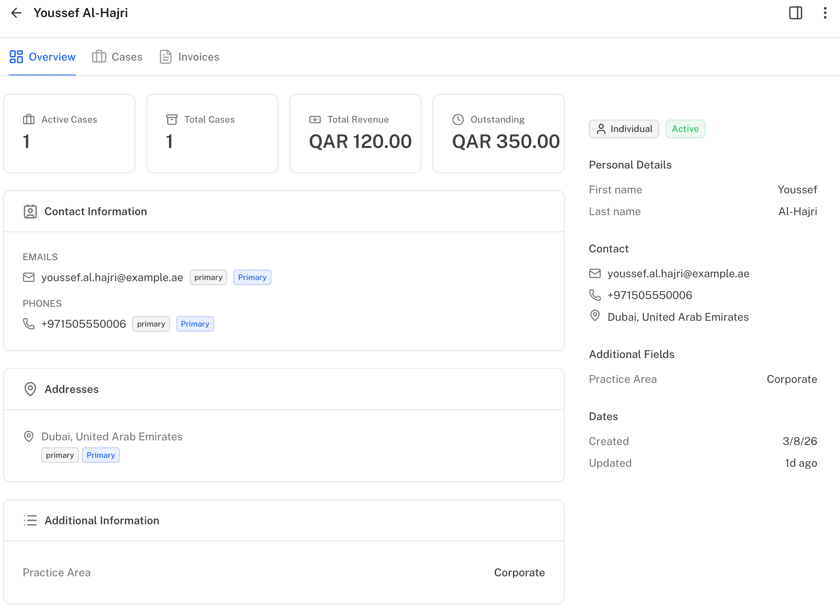Click the Active Cases stat card
This screenshot has height=612, width=840.
tap(69, 133)
